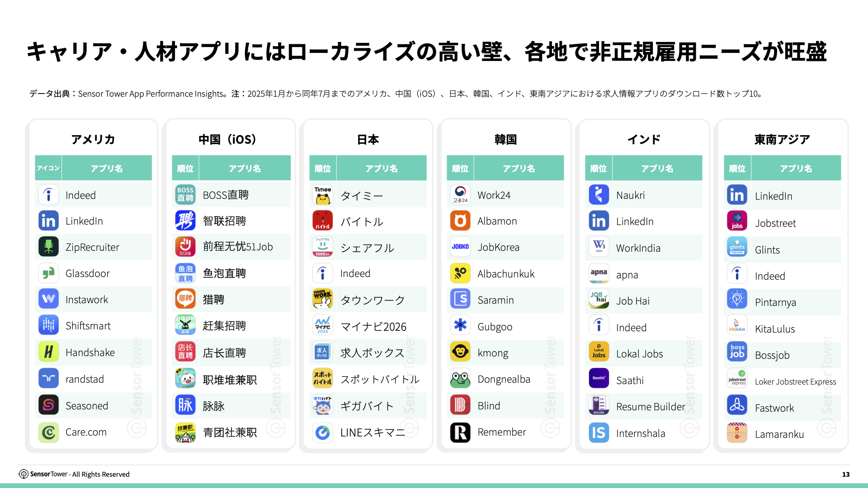Screen dimensions: 868x488
Task: Click the Loker Jobstreet Express label
Action: [x=795, y=382]
